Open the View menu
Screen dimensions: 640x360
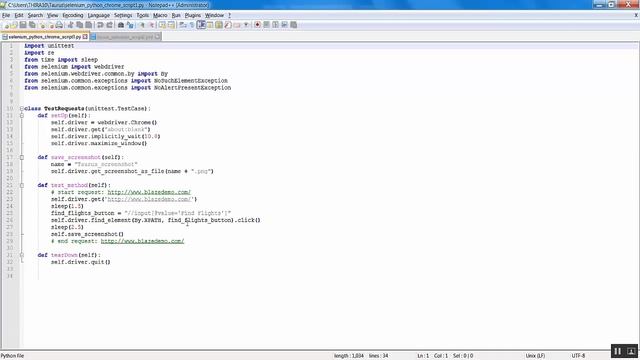(52, 15)
